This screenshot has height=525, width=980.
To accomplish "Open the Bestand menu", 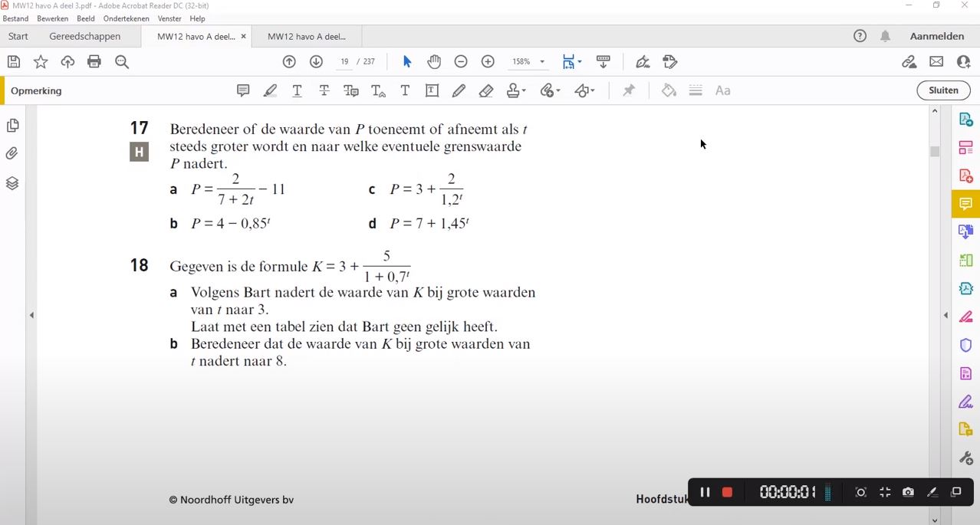I will [15, 18].
